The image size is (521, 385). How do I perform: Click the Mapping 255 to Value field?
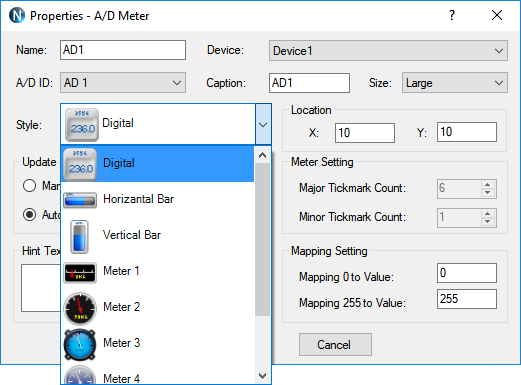tap(467, 299)
